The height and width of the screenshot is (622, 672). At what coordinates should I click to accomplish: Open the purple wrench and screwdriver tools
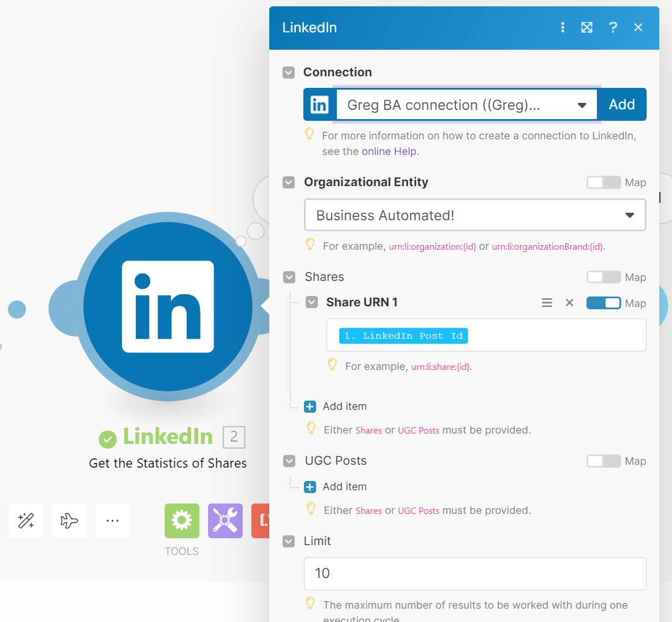225,521
